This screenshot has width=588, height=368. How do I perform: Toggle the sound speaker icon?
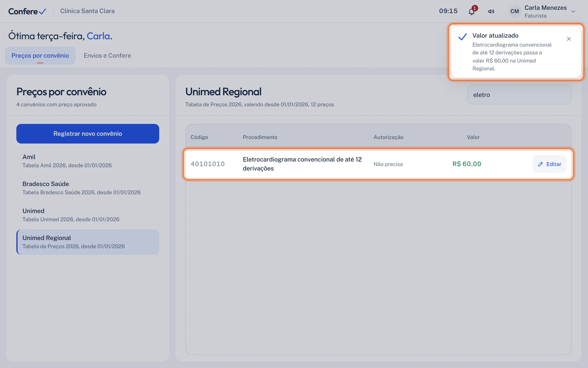(491, 11)
